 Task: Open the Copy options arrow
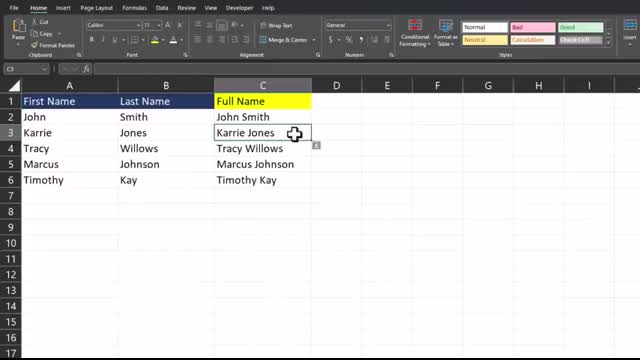(x=60, y=33)
